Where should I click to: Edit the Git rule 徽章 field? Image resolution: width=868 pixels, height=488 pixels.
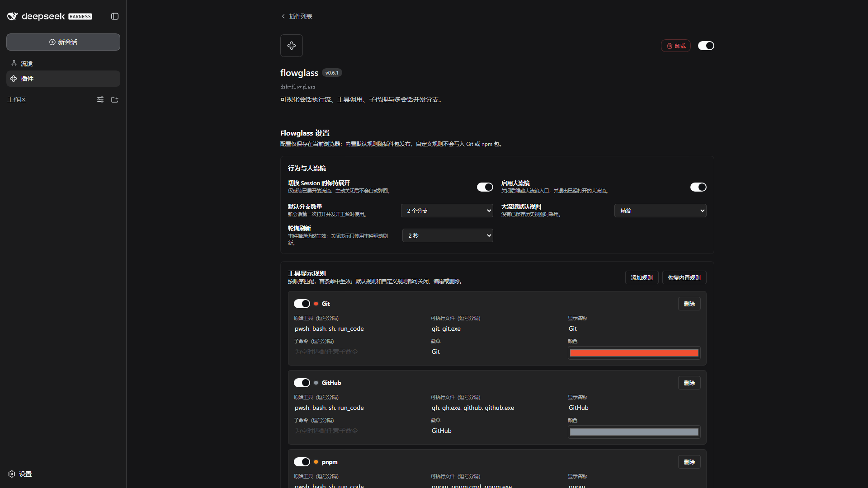497,352
